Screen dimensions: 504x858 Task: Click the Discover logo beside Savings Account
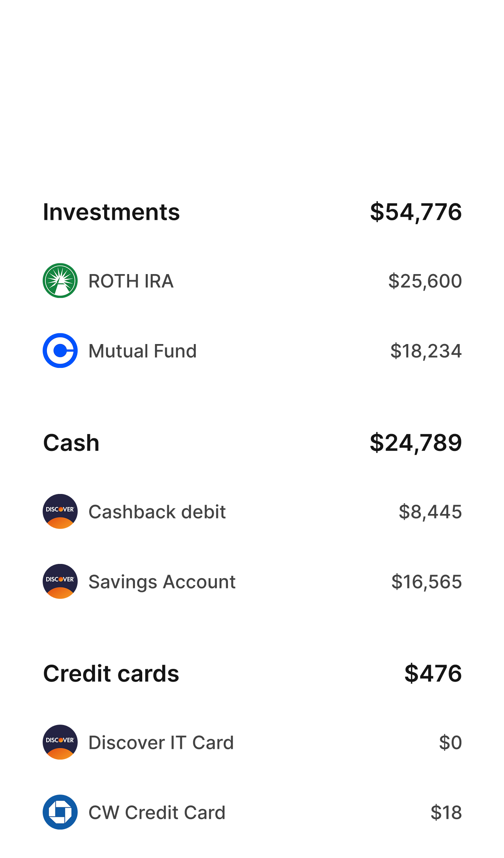coord(60,581)
